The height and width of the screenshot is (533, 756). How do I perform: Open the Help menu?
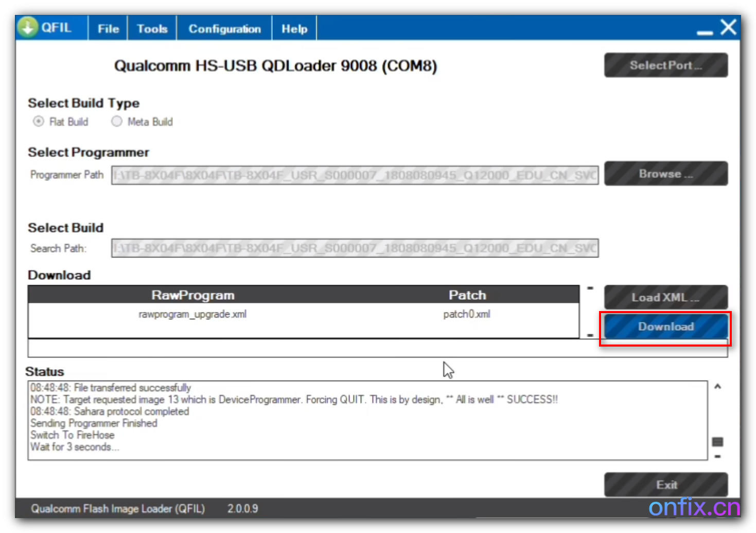point(294,29)
